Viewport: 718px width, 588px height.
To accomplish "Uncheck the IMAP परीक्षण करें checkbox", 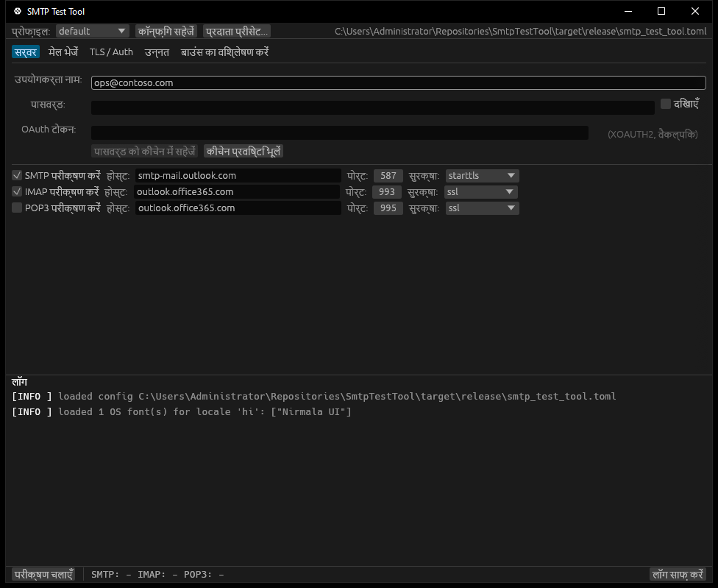I will [17, 191].
